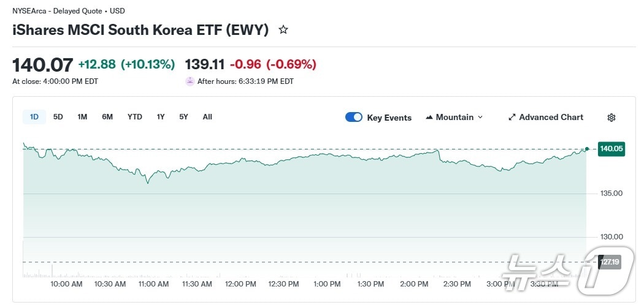Screen dimensions: 644x305
Task: Star EWY to add to watchlist
Action: pyautogui.click(x=283, y=29)
